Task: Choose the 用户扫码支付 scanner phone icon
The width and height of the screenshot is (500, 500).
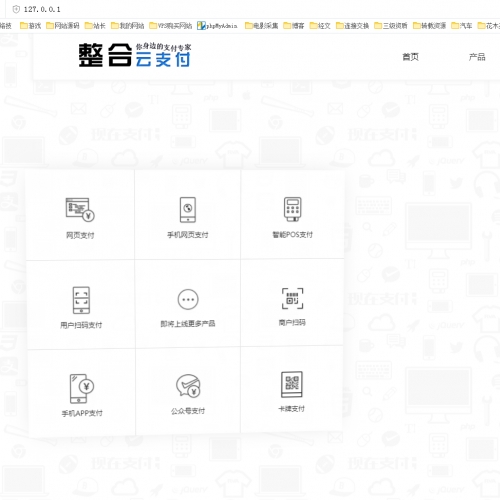Action: click(81, 300)
